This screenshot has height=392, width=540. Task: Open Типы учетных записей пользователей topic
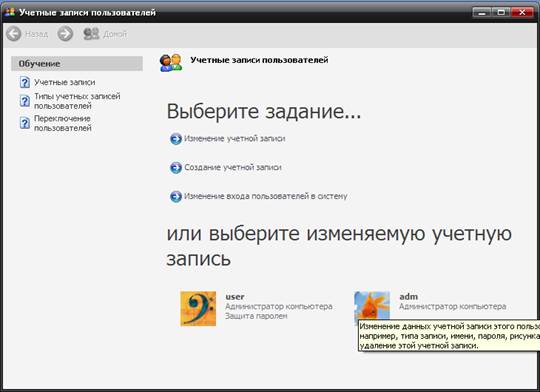[x=77, y=101]
